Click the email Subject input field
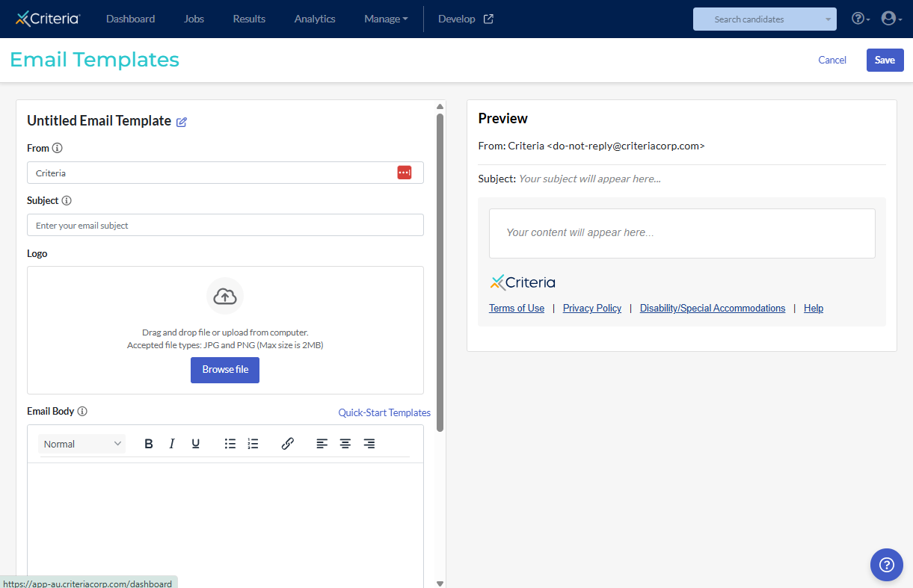The height and width of the screenshot is (588, 913). click(225, 225)
